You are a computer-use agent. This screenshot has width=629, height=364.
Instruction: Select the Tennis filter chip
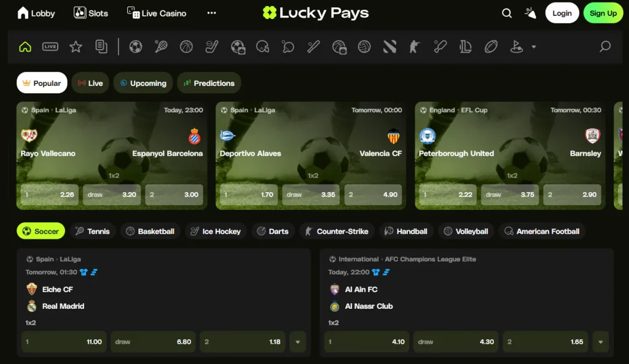pyautogui.click(x=93, y=231)
